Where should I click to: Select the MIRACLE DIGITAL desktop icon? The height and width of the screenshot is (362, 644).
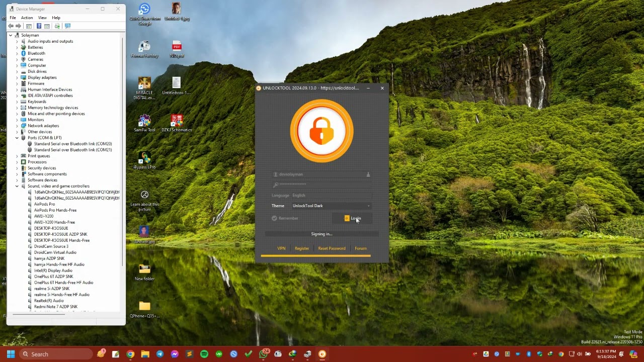coord(144,88)
